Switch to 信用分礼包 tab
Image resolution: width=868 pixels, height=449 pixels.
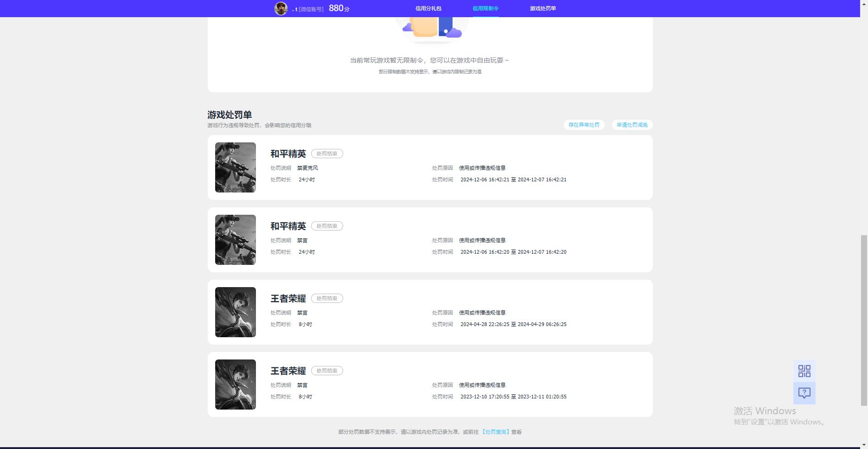pyautogui.click(x=428, y=8)
